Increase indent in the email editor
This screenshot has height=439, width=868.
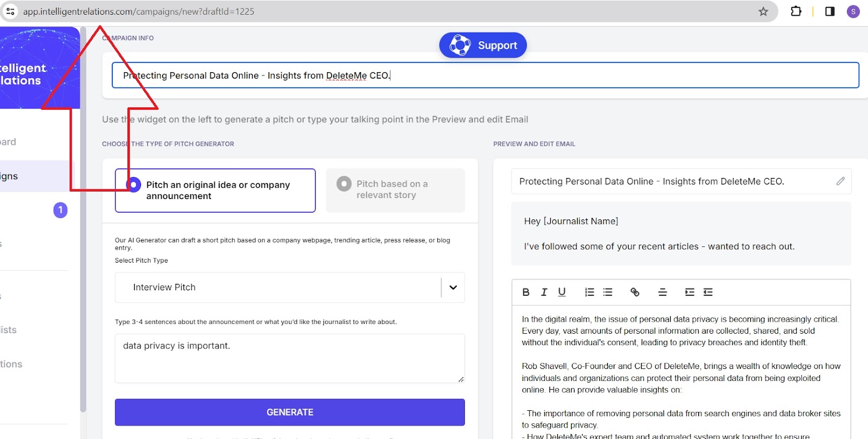point(690,292)
